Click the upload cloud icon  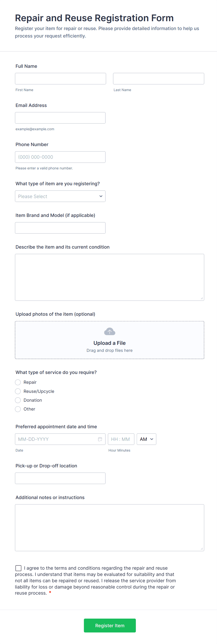pyautogui.click(x=109, y=331)
